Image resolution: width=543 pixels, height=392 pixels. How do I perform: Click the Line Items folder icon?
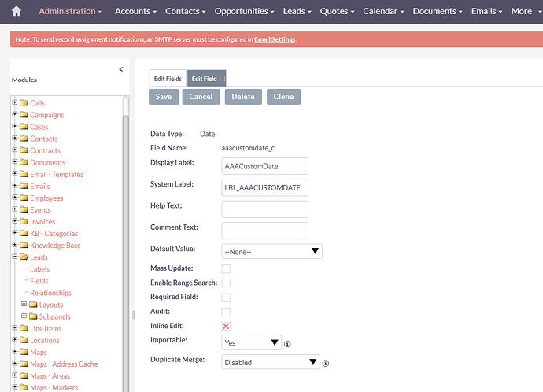24,328
